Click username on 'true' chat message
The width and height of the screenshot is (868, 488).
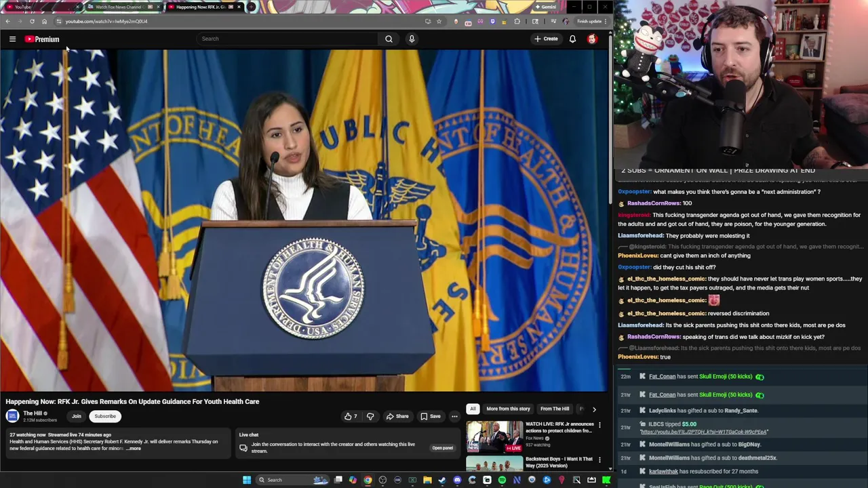click(x=637, y=357)
